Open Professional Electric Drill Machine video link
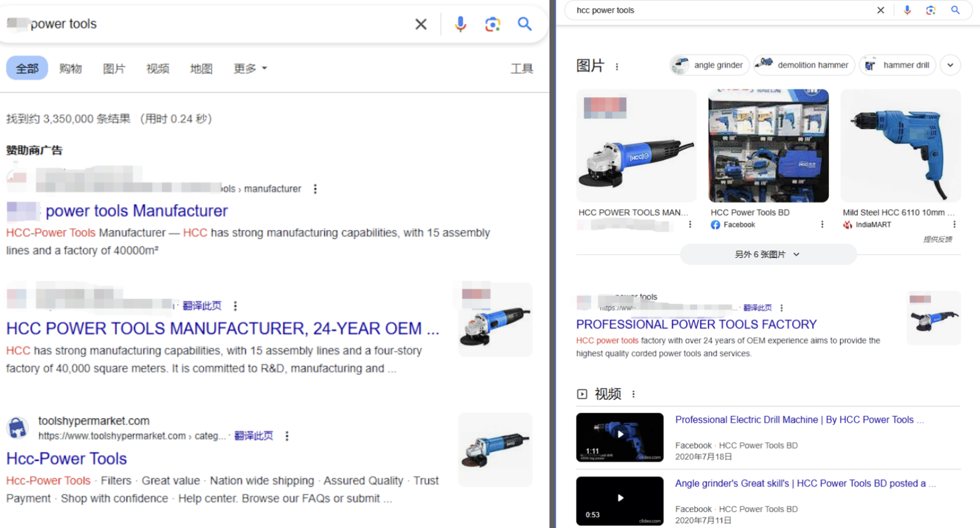 [x=799, y=420]
